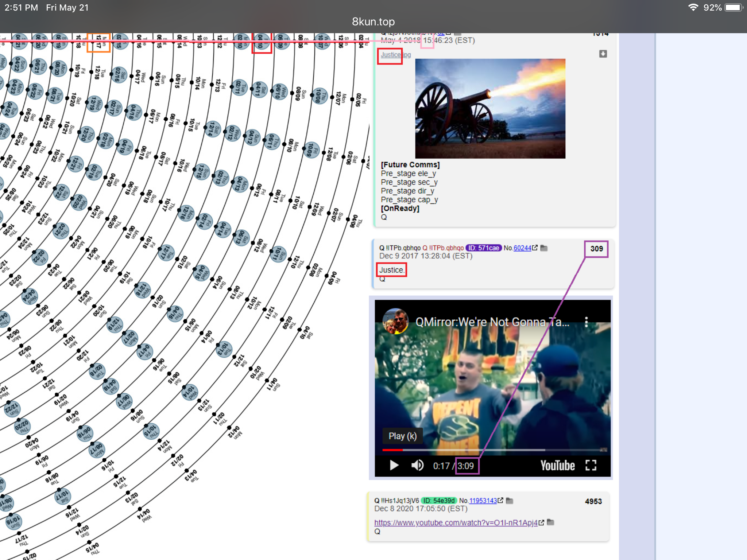Open post number link 60244
The width and height of the screenshot is (747, 560).
pos(522,248)
